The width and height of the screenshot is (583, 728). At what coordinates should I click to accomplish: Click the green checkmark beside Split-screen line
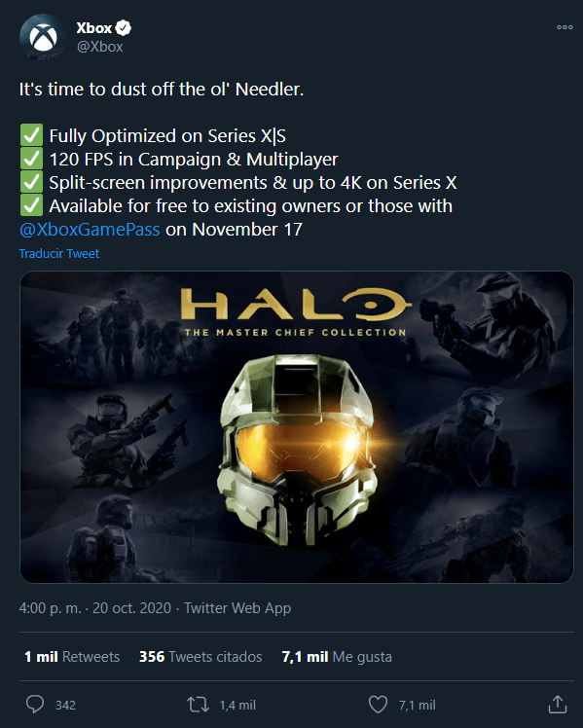tap(31, 182)
